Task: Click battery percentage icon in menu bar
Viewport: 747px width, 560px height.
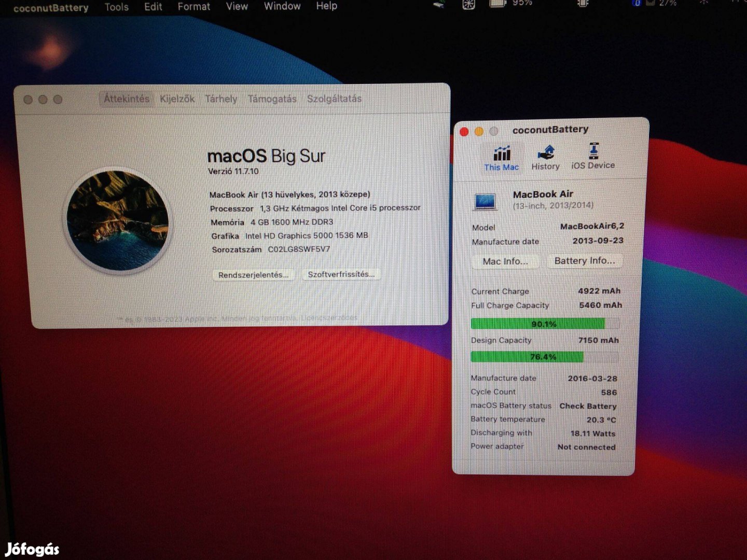Action: [497, 4]
